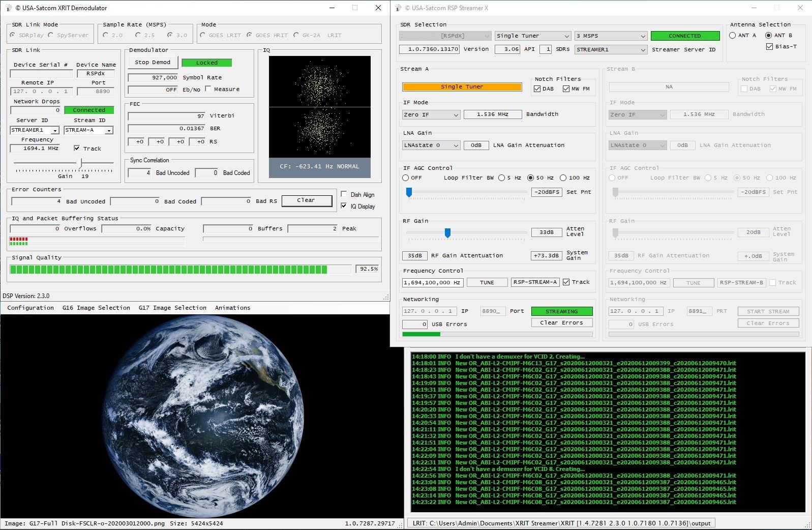This screenshot has width=812, height=530.
Task: Toggle the Stream A MW FM notch filter
Action: (x=566, y=89)
